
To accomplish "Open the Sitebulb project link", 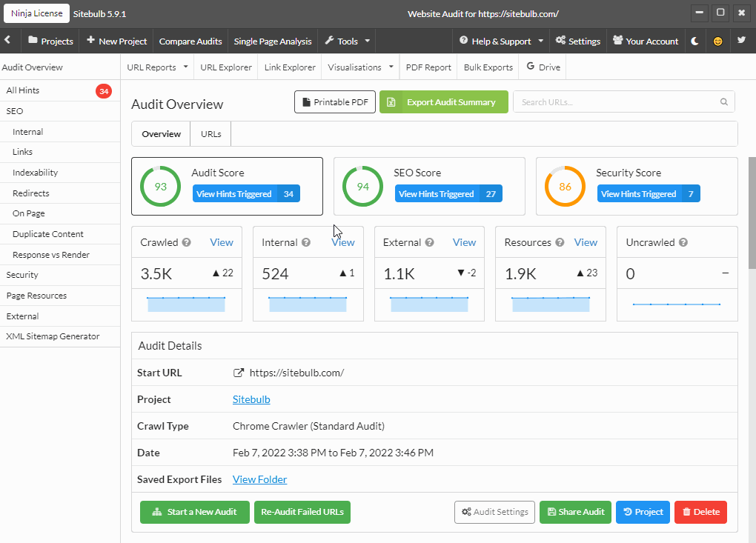I will pyautogui.click(x=251, y=399).
